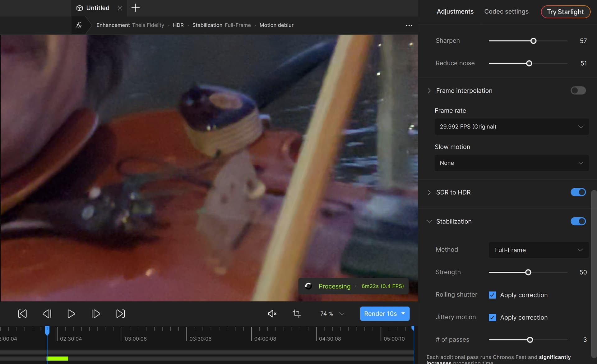Viewport: 597px width, 364px height.
Task: Click the Sharpen slider handle
Action: coord(533,41)
